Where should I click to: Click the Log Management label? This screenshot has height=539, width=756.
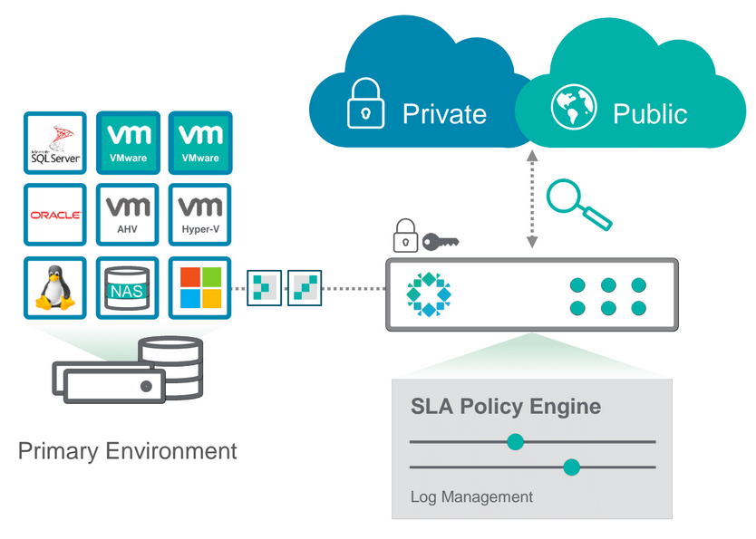471,496
